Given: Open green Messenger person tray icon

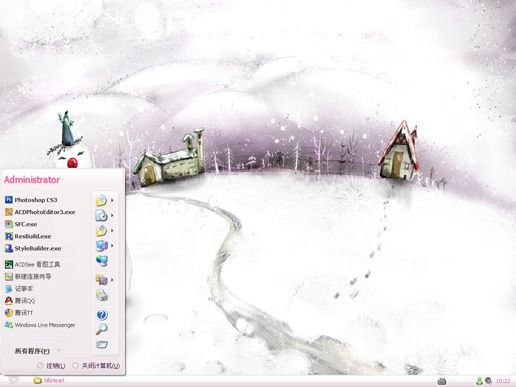Looking at the screenshot, I should (479, 381).
